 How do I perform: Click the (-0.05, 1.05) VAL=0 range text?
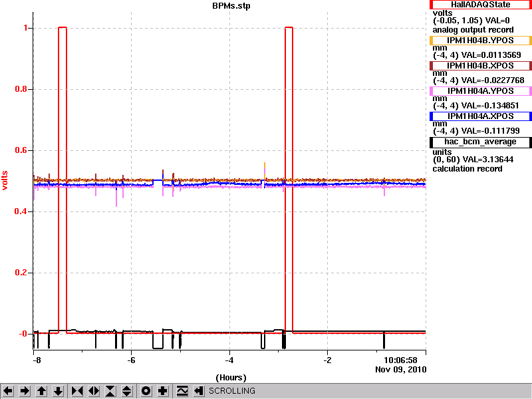pyautogui.click(x=471, y=21)
